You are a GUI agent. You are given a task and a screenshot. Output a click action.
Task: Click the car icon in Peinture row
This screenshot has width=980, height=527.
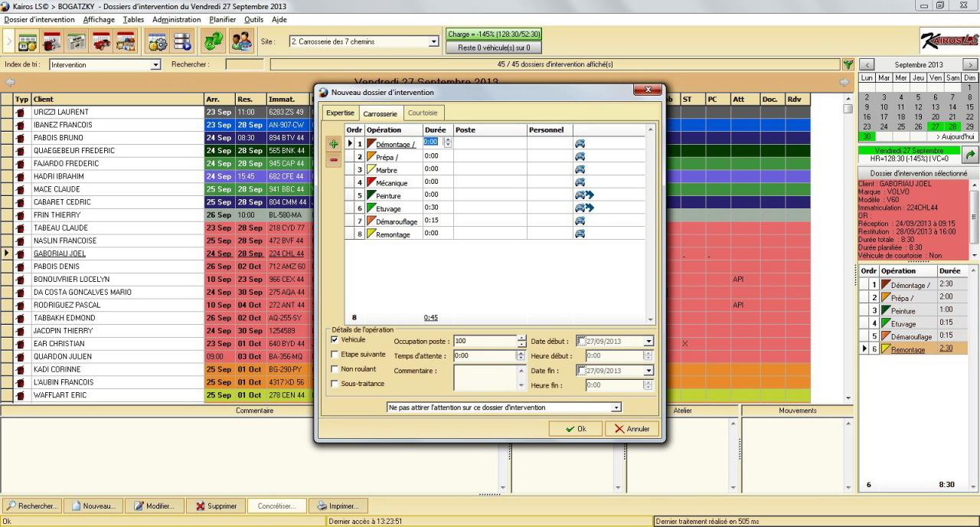click(580, 195)
